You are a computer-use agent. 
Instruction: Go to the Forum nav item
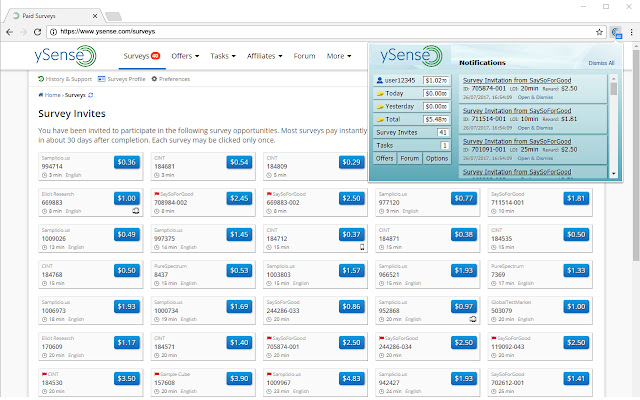tap(304, 56)
